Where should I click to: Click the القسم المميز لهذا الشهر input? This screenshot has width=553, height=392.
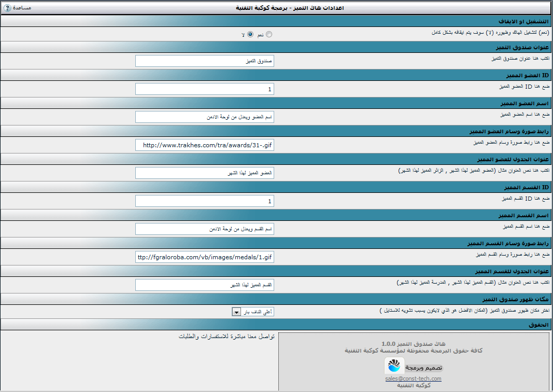pyautogui.click(x=205, y=285)
